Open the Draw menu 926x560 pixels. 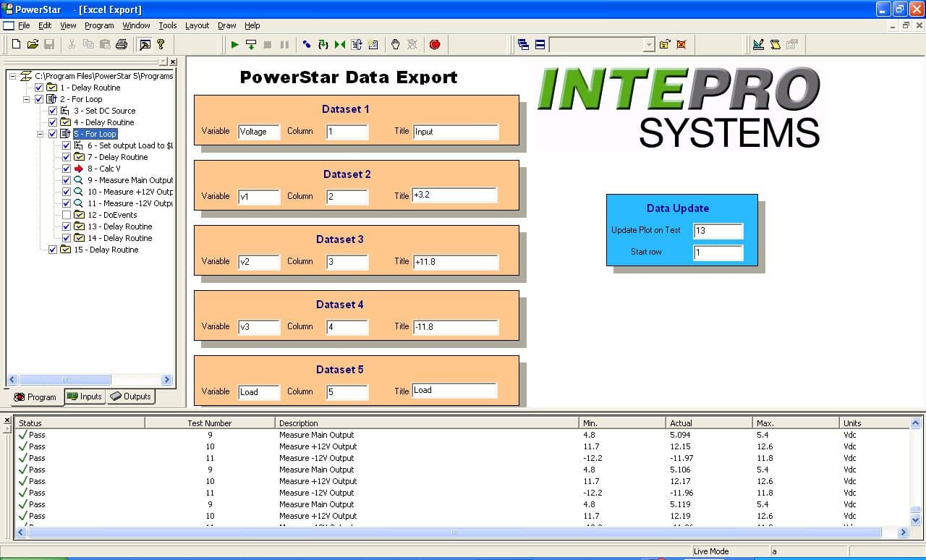click(227, 25)
